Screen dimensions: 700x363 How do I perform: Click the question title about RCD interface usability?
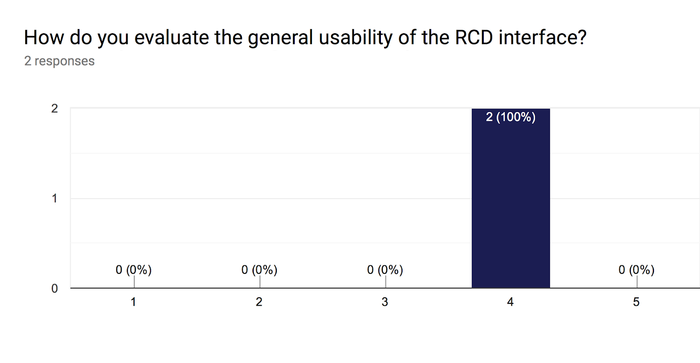click(x=305, y=38)
